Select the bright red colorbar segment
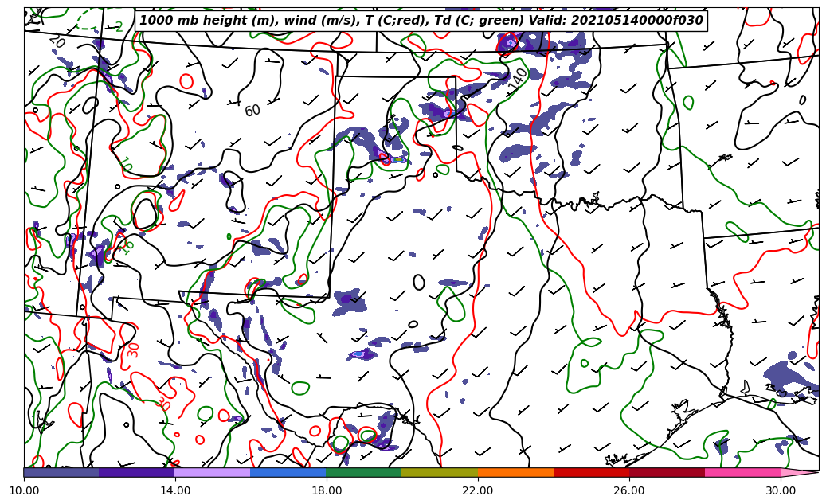The height and width of the screenshot is (504, 826). (590, 472)
